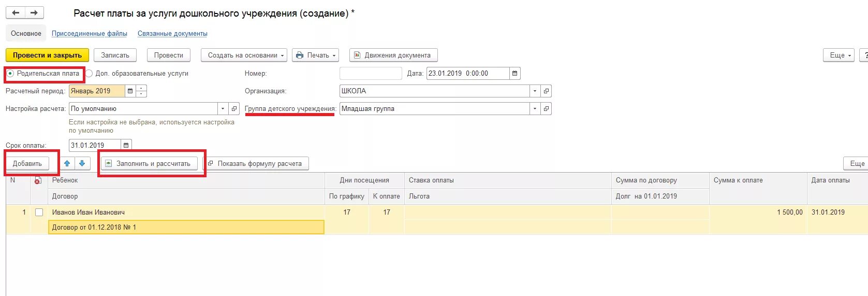This screenshot has width=868, height=296.
Task: Step the Расчетный период value with spinner
Action: tap(141, 91)
